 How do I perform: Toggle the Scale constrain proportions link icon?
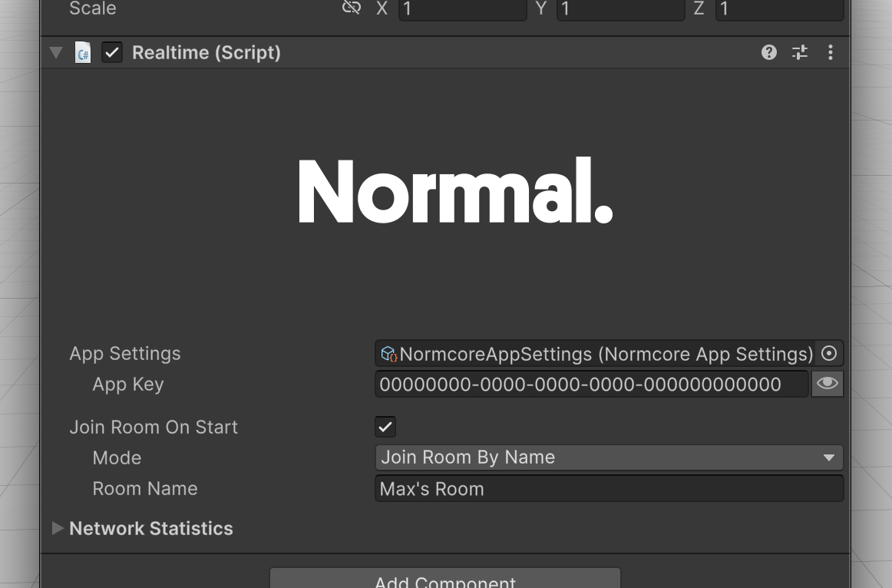tap(352, 8)
